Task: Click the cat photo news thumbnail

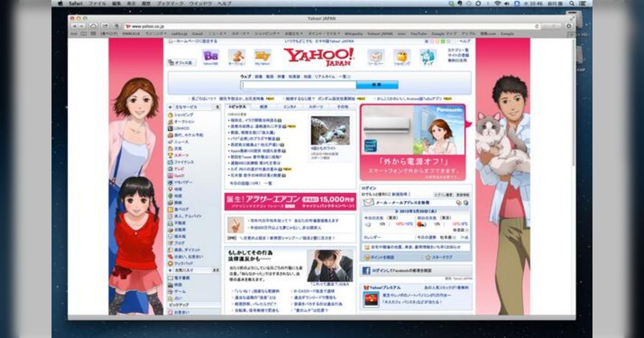Action: point(330,130)
